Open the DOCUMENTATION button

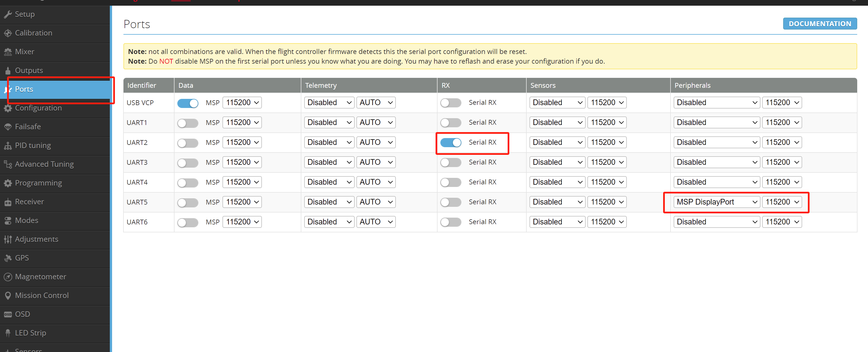tap(819, 24)
